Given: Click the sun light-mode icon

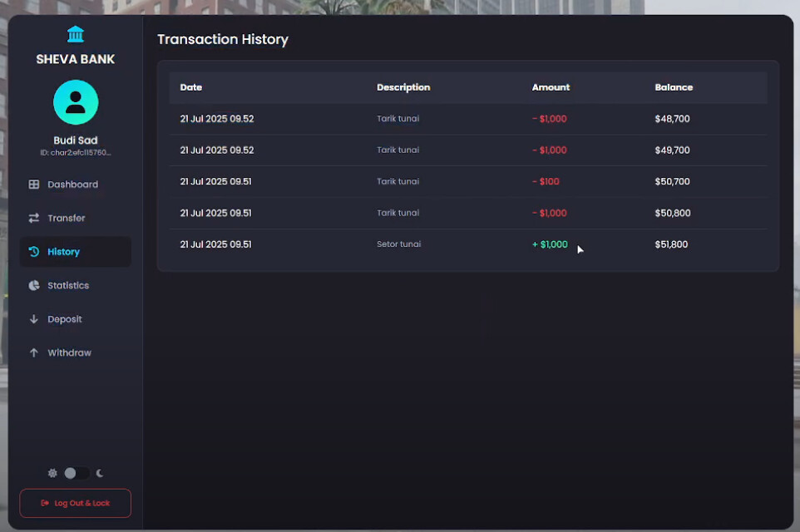Looking at the screenshot, I should (52, 473).
